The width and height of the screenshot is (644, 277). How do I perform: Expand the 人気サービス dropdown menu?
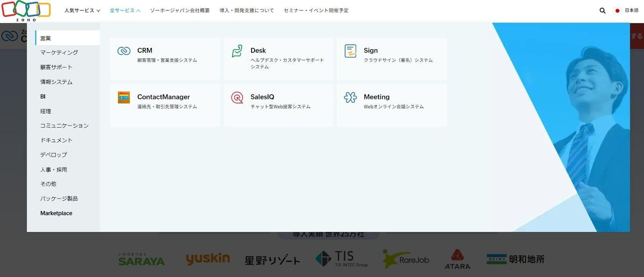82,10
